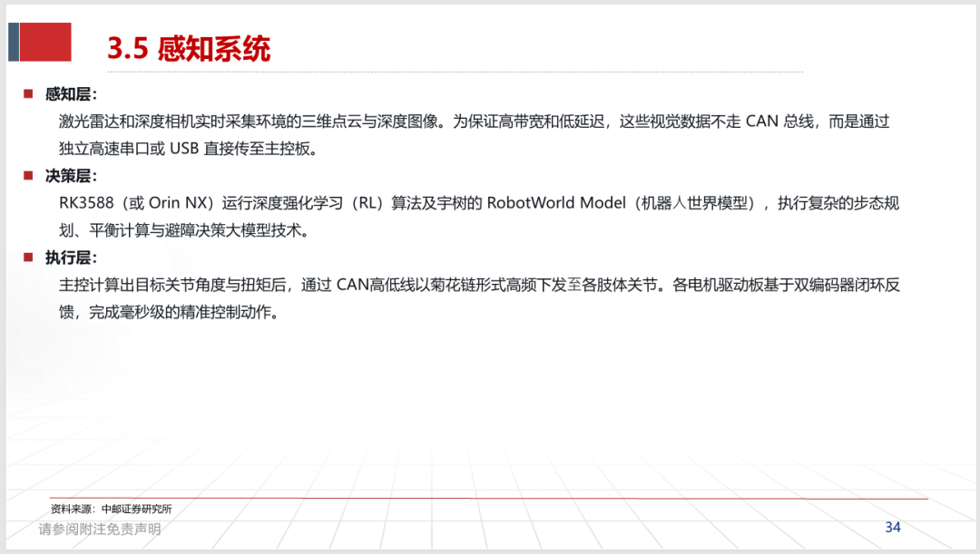Click the red block in header logo
The width and height of the screenshot is (980, 554).
pyautogui.click(x=45, y=42)
